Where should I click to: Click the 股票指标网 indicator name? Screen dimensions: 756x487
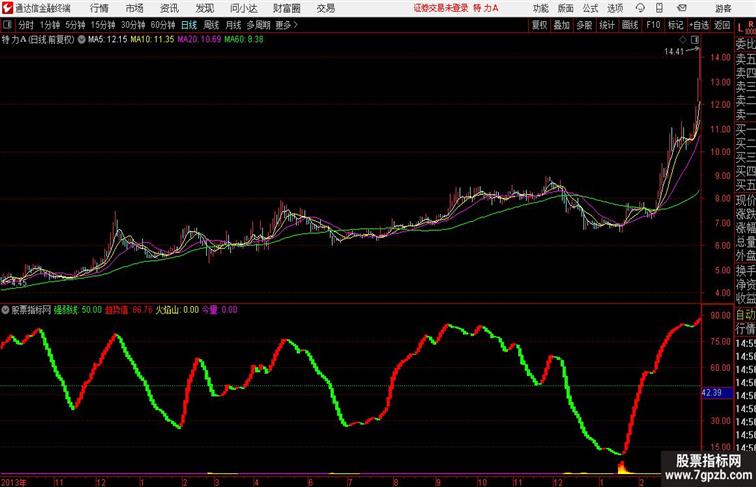coord(31,310)
